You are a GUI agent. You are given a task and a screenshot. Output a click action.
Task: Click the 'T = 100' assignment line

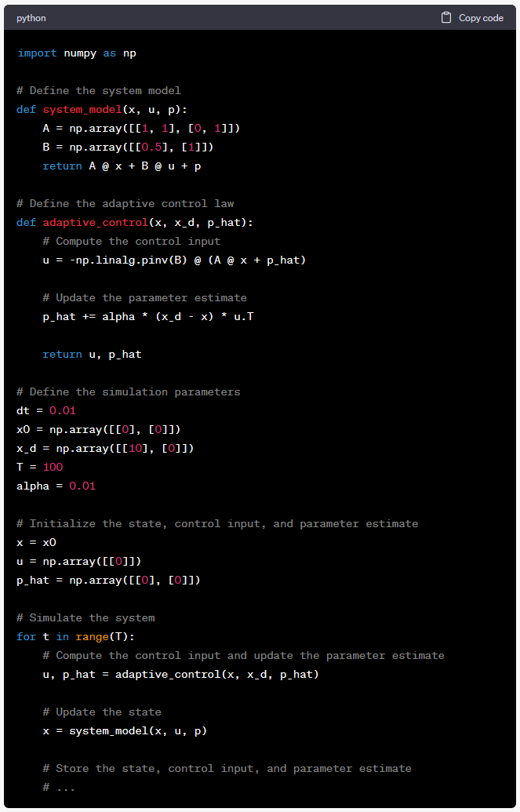coord(39,467)
